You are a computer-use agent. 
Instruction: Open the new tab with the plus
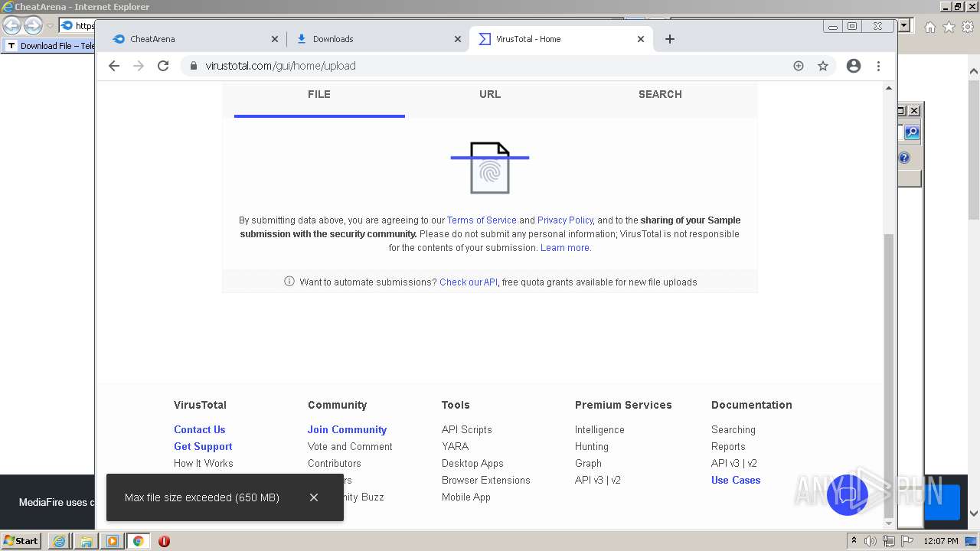coord(670,39)
